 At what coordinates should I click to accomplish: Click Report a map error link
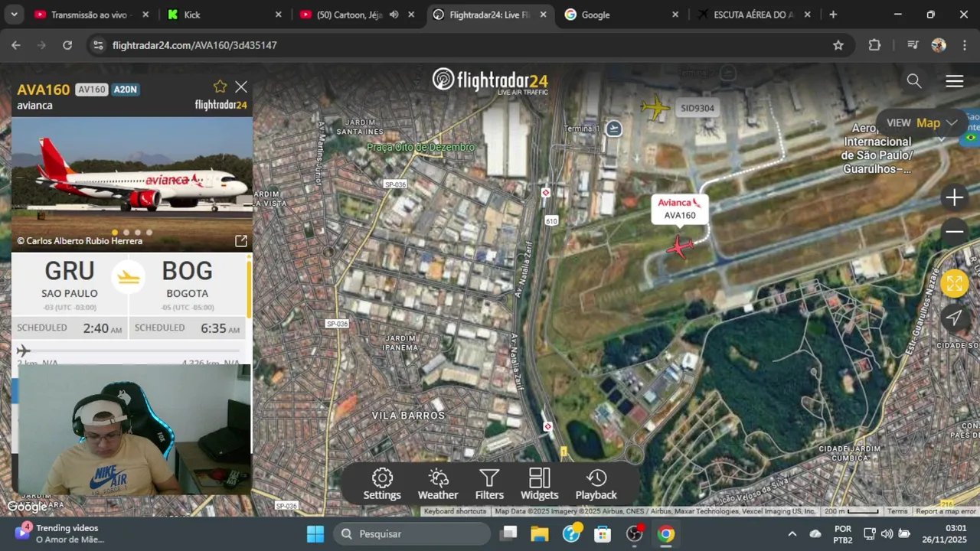(x=946, y=511)
